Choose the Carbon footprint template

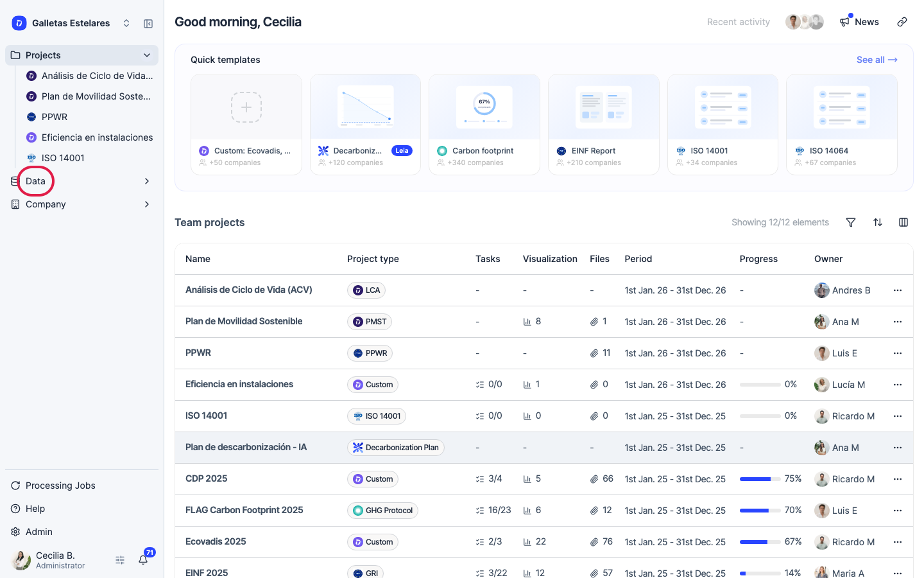point(484,125)
